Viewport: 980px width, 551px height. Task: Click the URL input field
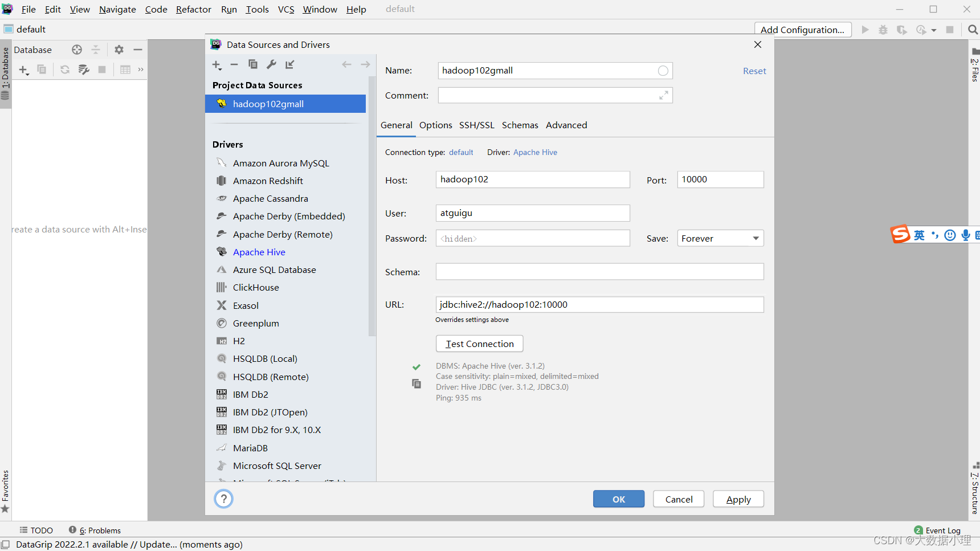click(599, 305)
